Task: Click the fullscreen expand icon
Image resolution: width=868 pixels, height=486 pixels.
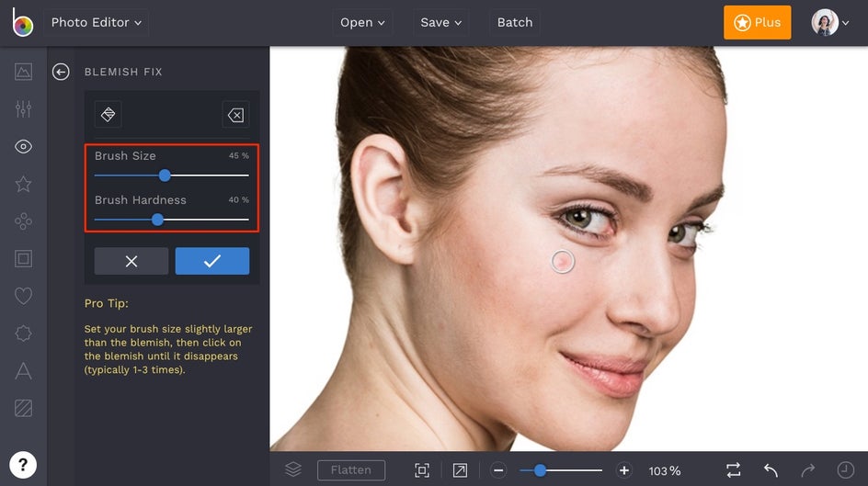Action: click(x=460, y=470)
